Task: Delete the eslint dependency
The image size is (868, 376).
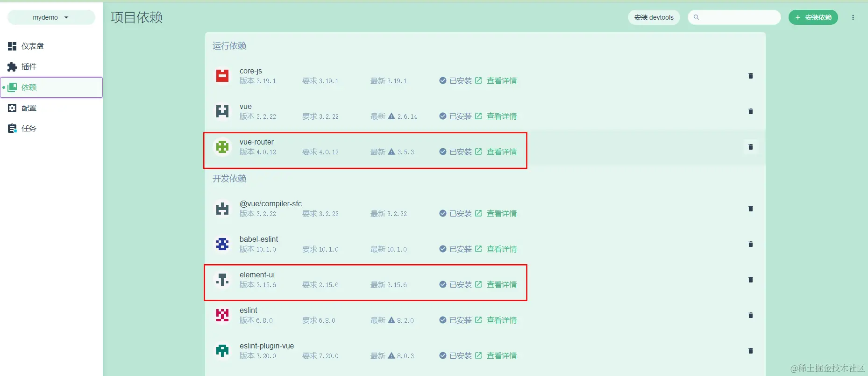Action: pos(750,315)
